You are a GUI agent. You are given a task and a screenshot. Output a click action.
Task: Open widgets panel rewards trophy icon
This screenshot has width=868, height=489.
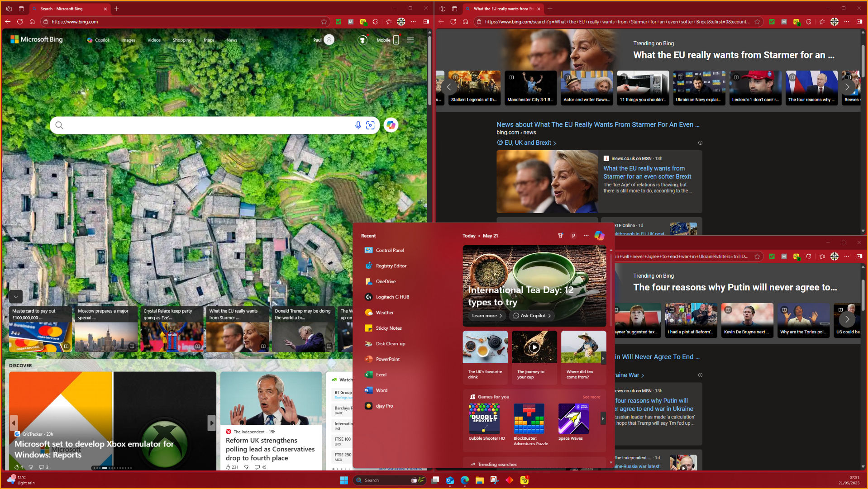(561, 236)
